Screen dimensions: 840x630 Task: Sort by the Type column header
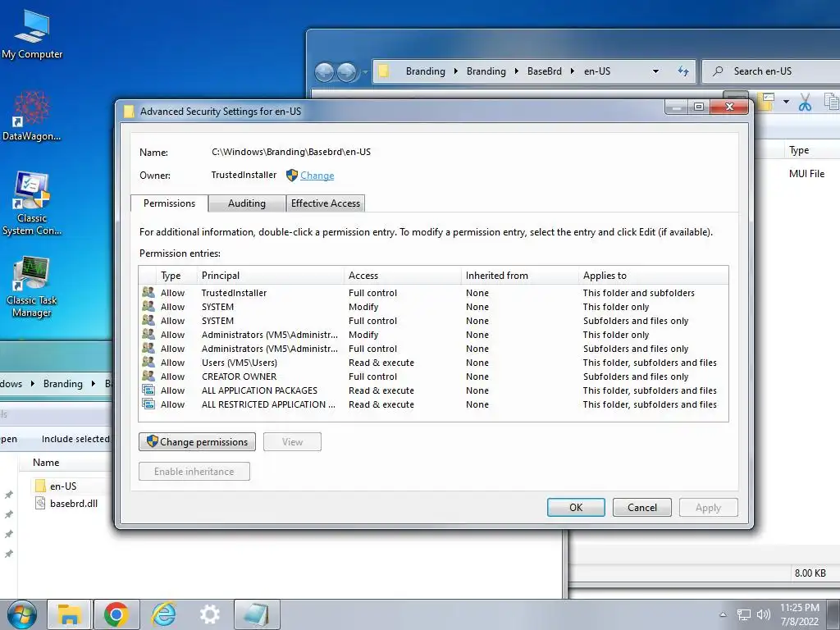[x=177, y=276]
